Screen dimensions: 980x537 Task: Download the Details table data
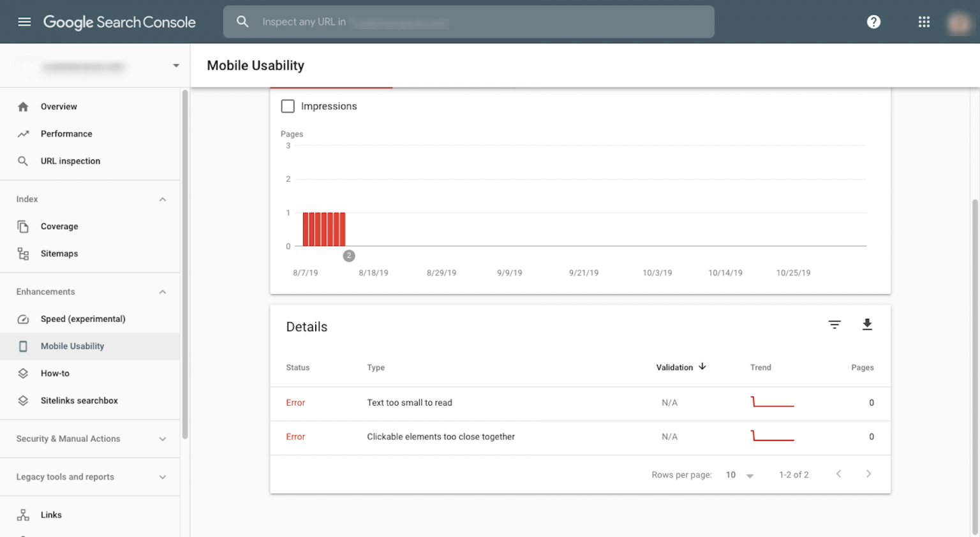867,325
